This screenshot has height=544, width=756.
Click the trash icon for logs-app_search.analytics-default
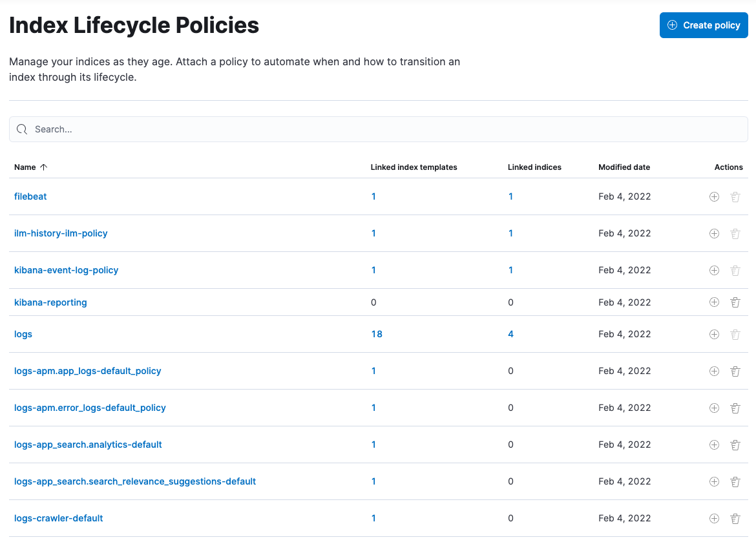pos(735,445)
